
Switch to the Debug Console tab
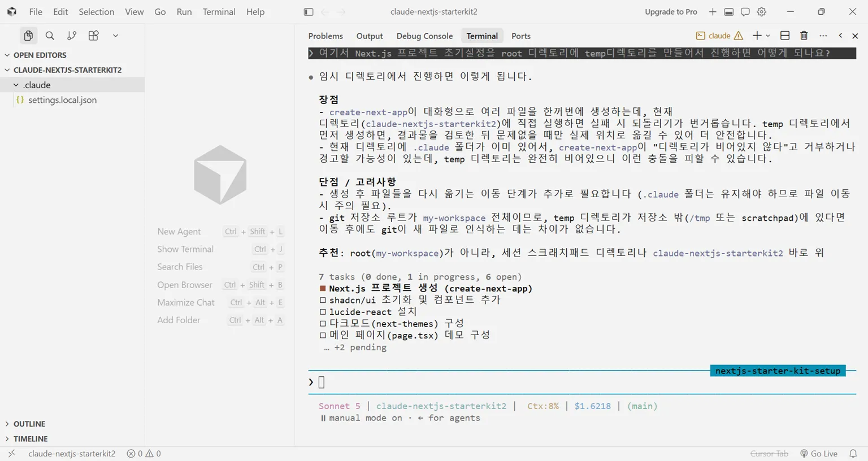coord(424,36)
